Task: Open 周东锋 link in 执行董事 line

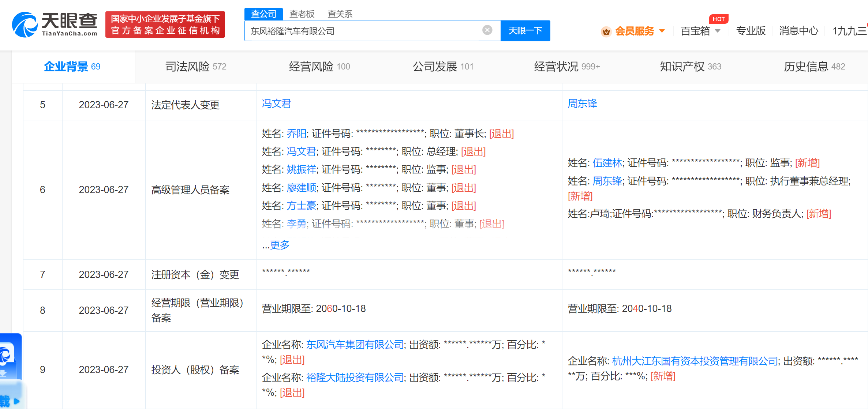Action: coord(607,181)
